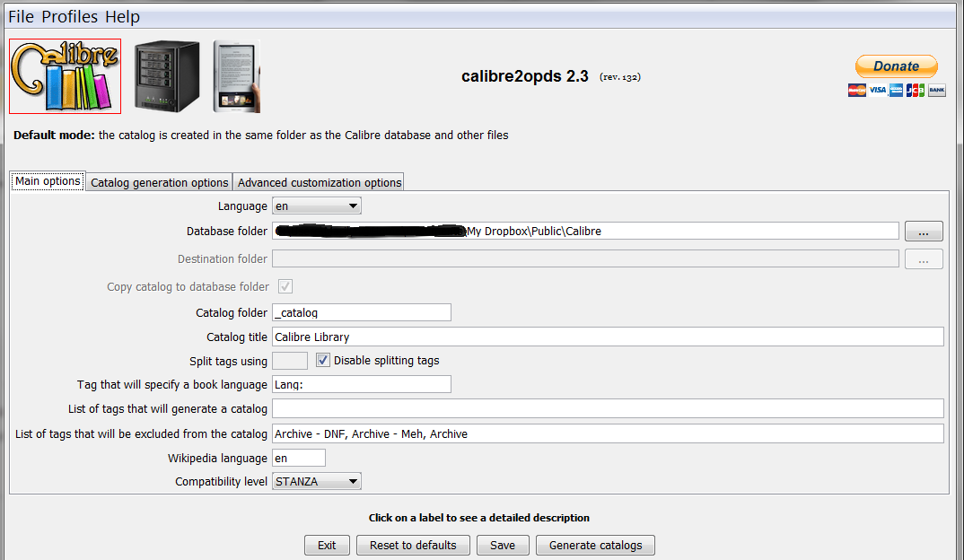Image resolution: width=964 pixels, height=560 pixels.
Task: Click 'List of tags that will generate a catalog' label
Action: point(168,409)
